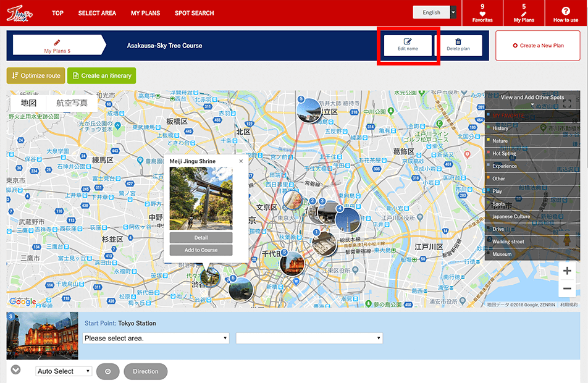The width and height of the screenshot is (588, 383).
Task: Toggle the Play spots filter
Action: pyautogui.click(x=532, y=192)
